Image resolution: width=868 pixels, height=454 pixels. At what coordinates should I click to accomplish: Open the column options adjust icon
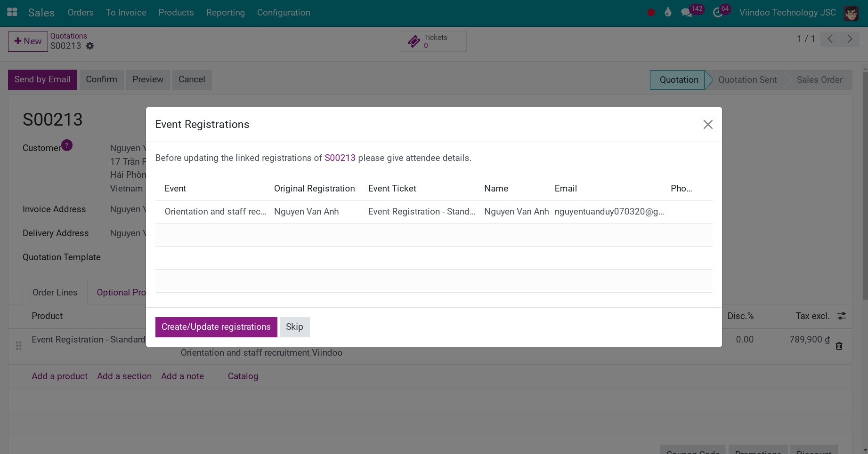pos(842,316)
